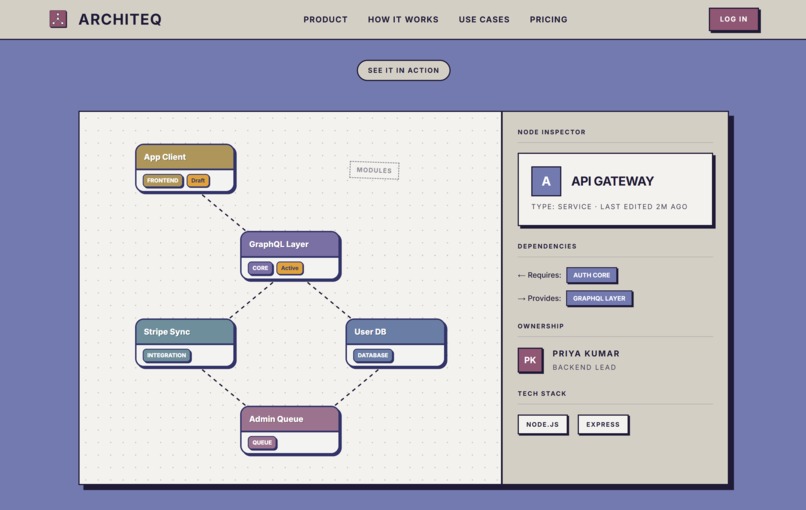This screenshot has width=806, height=510.
Task: Select the User DB node
Action: pyautogui.click(x=396, y=343)
